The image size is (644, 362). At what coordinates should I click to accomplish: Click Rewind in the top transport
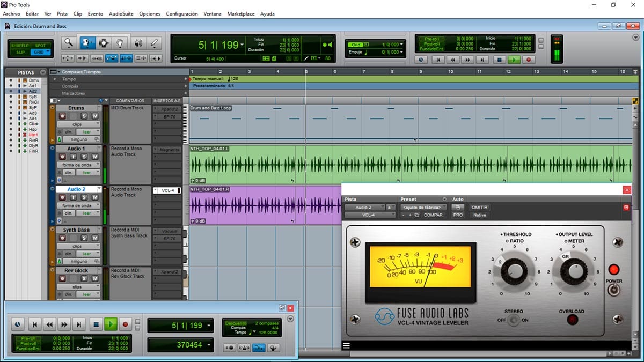pos(453,60)
